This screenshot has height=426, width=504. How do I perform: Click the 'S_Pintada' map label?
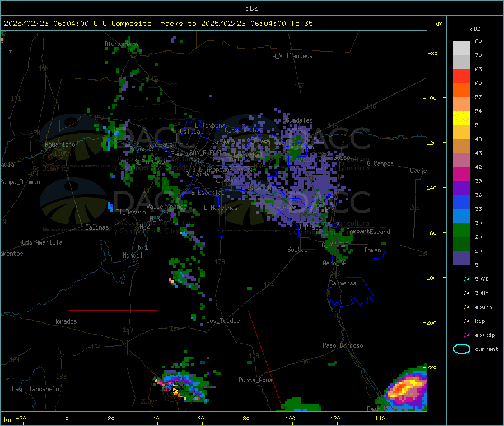click(150, 162)
